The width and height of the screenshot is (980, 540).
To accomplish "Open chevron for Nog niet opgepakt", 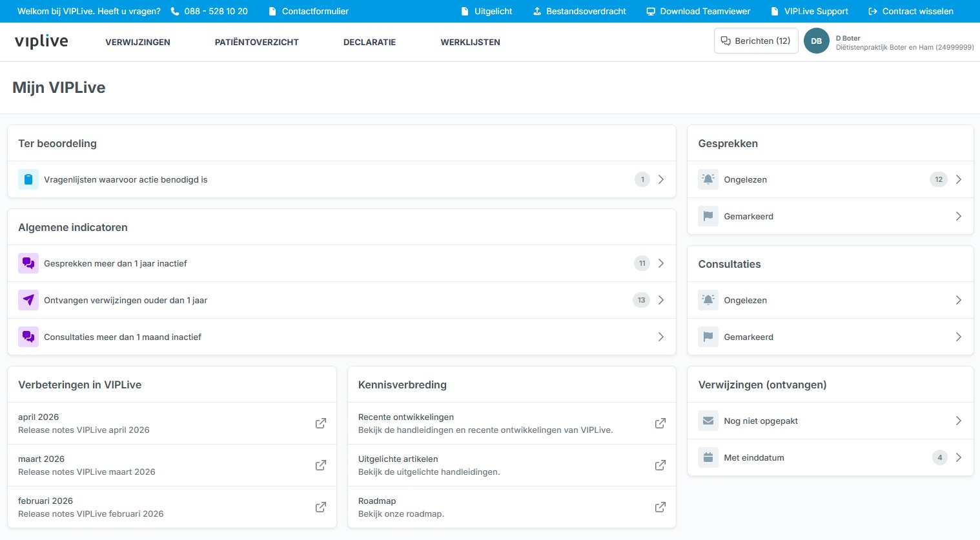I will click(x=959, y=421).
